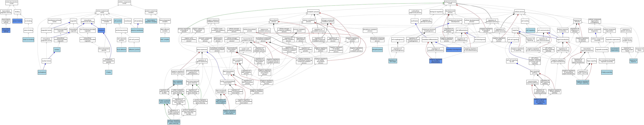The height and width of the screenshot is (125, 644).
Task: Select the 'cell motility' node
Action: tap(525, 21)
